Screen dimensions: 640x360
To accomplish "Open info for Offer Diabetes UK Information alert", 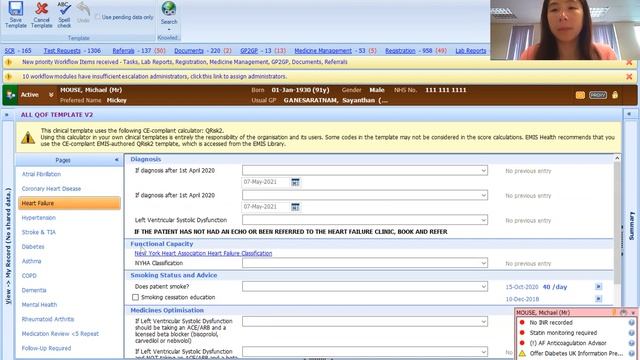I will (631, 353).
